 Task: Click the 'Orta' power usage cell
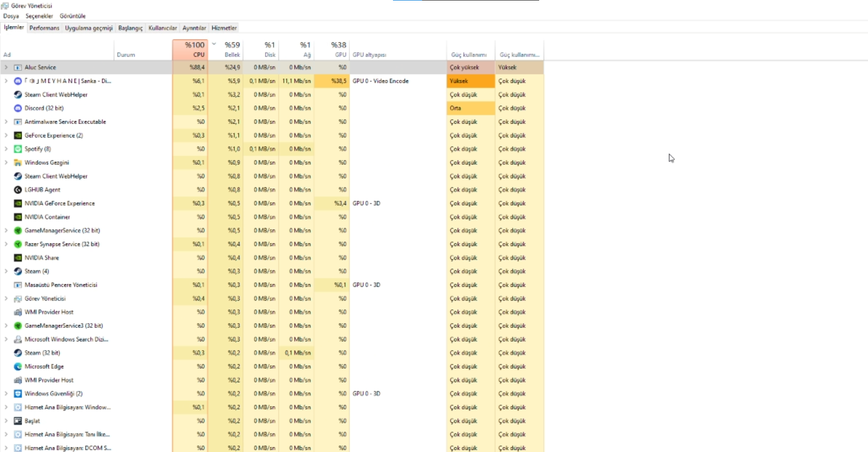(x=471, y=108)
